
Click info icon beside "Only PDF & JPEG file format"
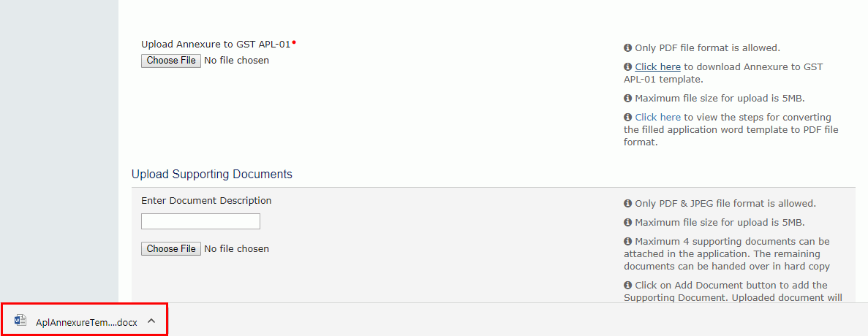tap(627, 204)
